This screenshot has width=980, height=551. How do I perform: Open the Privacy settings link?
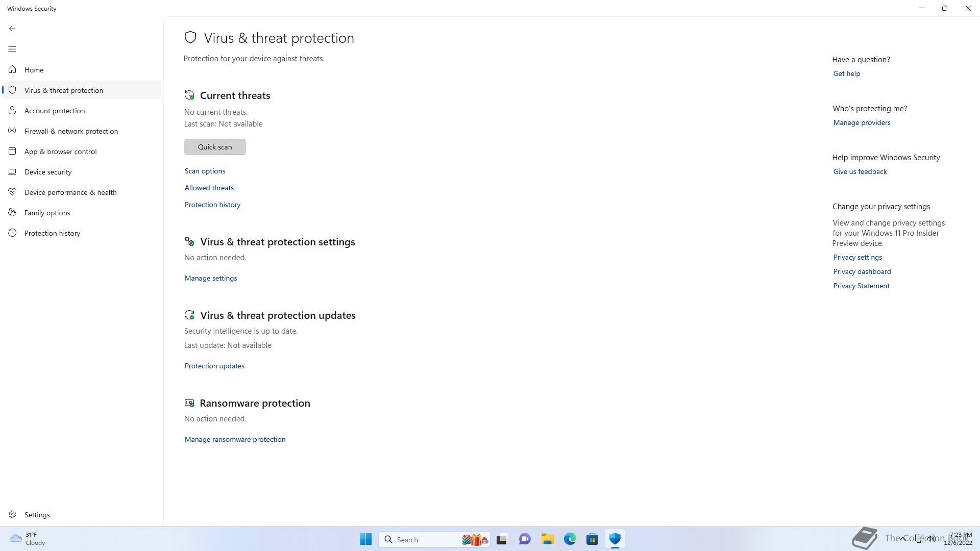857,257
